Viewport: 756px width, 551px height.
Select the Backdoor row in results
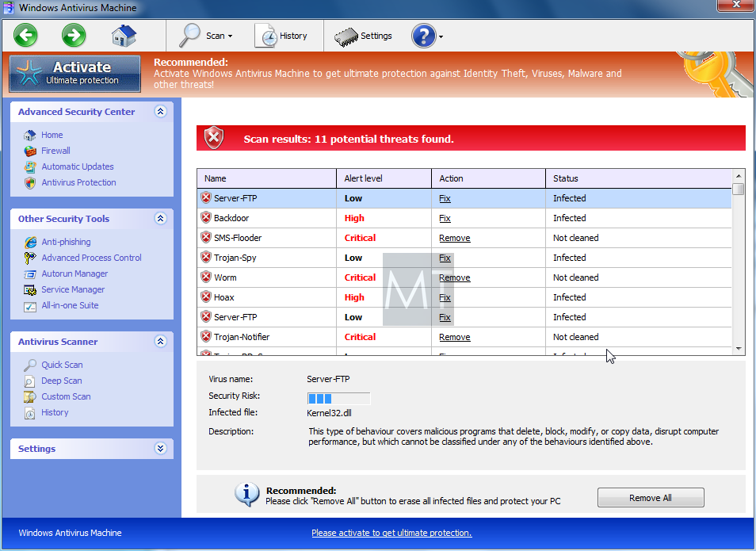pyautogui.click(x=464, y=218)
